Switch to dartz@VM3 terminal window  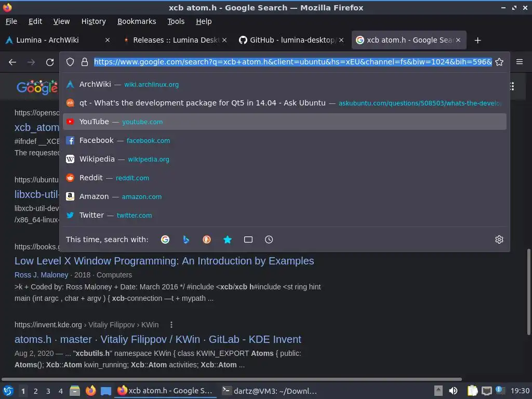tap(270, 391)
